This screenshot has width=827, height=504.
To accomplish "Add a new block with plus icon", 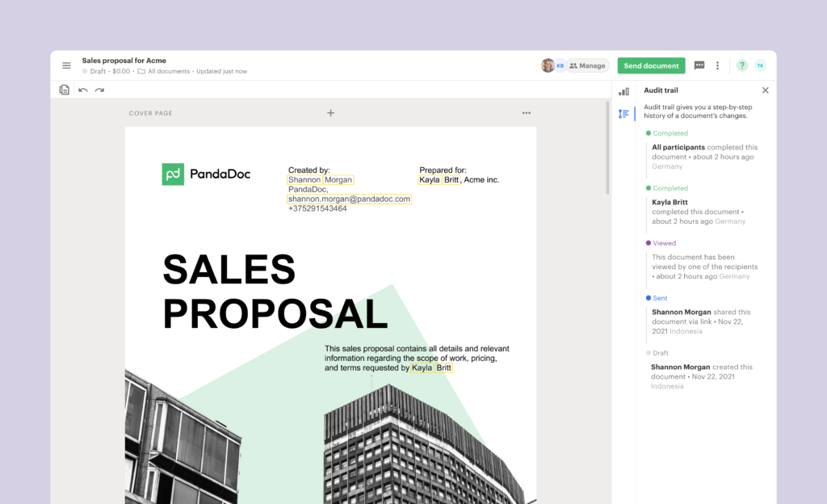I will [x=330, y=113].
